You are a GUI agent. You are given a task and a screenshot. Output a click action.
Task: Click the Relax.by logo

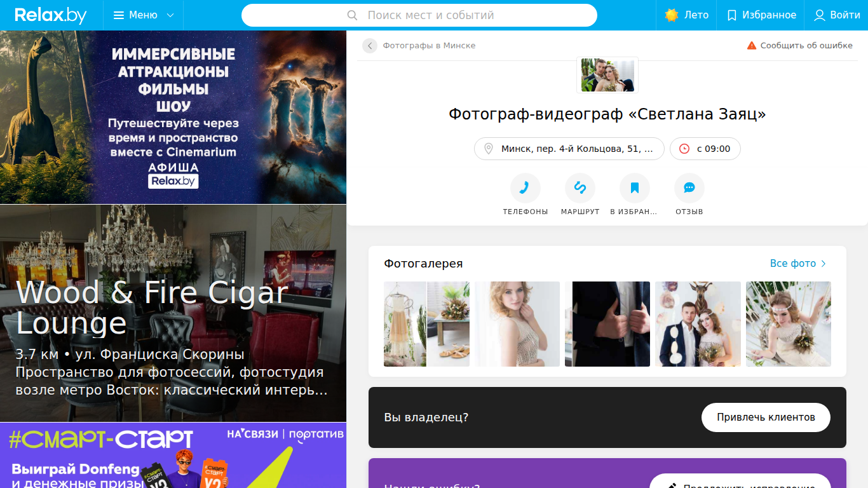[x=50, y=15]
